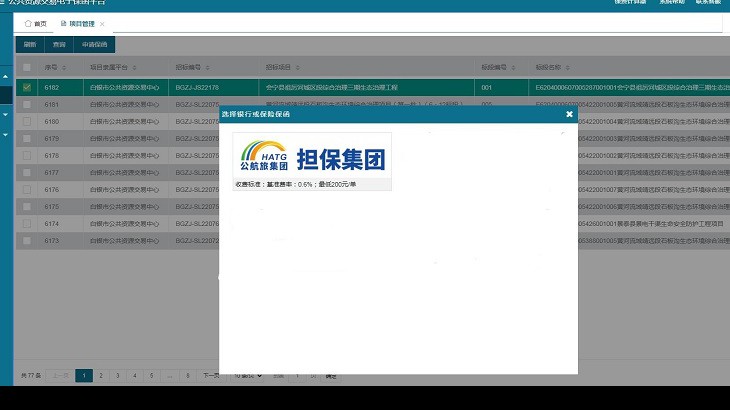Click 下一页 next page button
The image size is (730, 410).
click(x=210, y=375)
